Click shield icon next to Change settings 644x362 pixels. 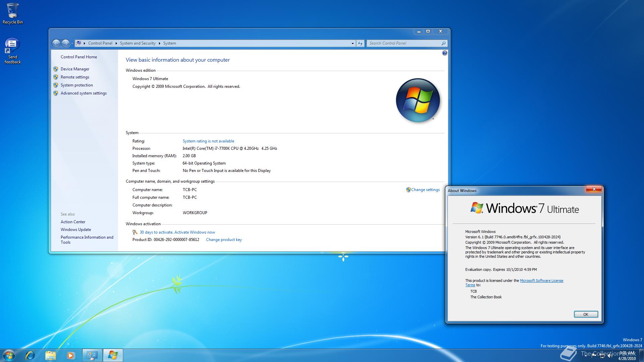tap(408, 190)
